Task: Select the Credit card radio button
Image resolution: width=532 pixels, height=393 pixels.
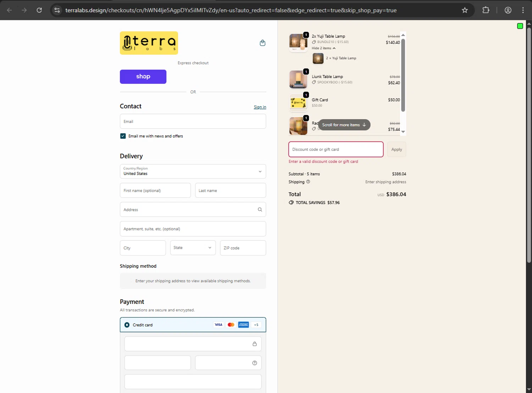Action: (127, 325)
